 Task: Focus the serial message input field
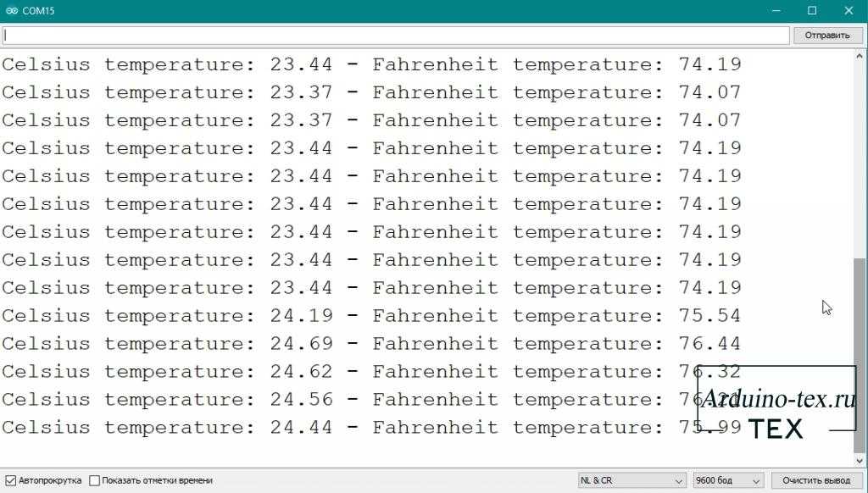tap(396, 35)
